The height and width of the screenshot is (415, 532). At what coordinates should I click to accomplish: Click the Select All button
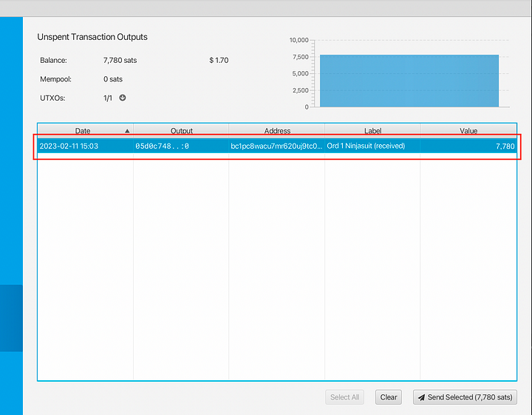point(345,397)
